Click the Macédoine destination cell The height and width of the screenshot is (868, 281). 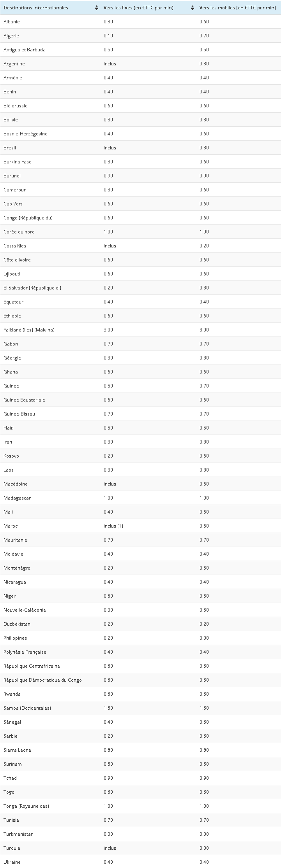16,484
